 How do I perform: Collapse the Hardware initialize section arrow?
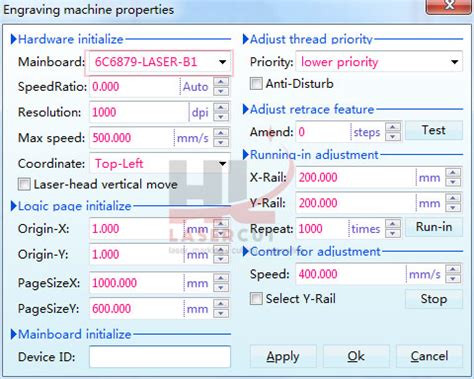tap(13, 39)
